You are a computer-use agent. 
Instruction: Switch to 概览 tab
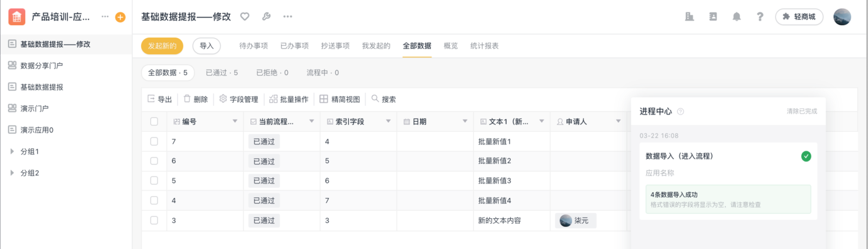(x=451, y=46)
